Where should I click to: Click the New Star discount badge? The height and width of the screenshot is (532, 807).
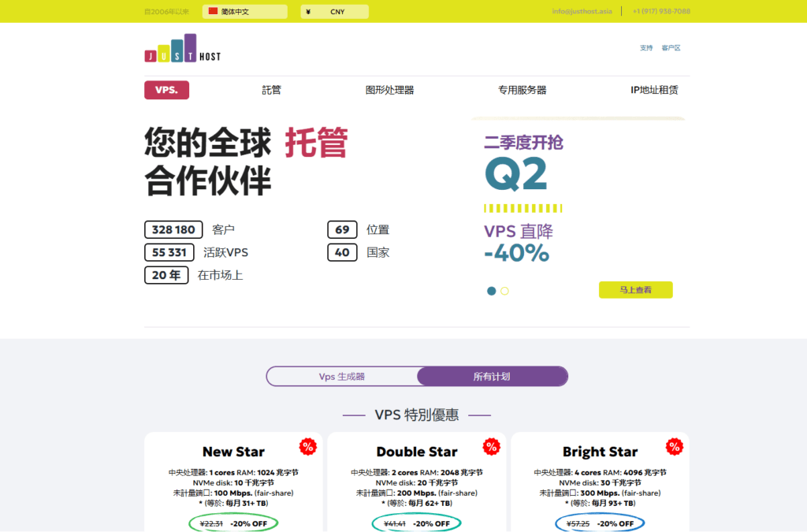pyautogui.click(x=307, y=447)
